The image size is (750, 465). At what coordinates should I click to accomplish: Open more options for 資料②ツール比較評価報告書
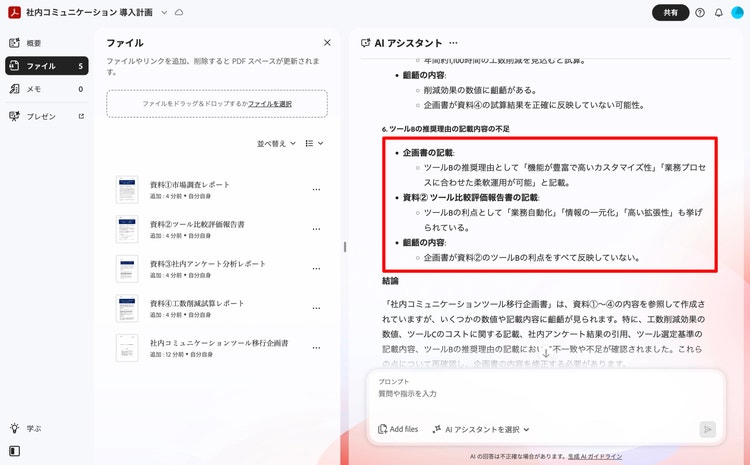click(316, 229)
